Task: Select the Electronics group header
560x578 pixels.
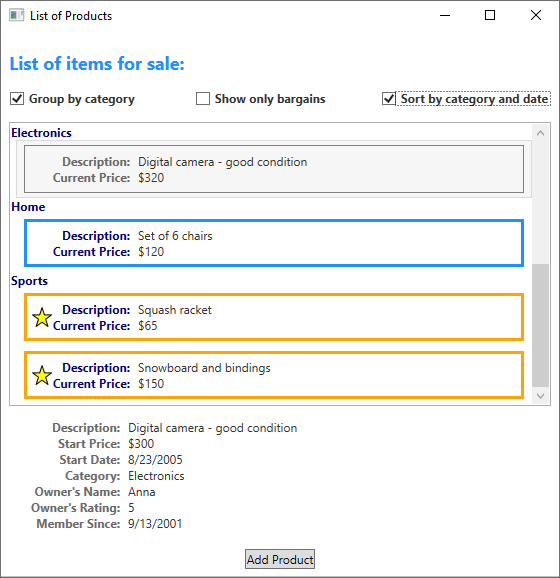Action: pyautogui.click(x=41, y=133)
